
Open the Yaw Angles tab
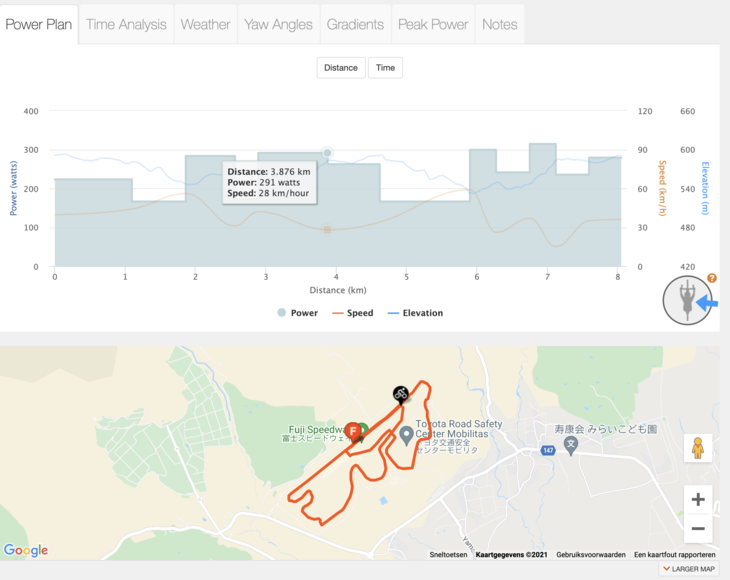278,24
